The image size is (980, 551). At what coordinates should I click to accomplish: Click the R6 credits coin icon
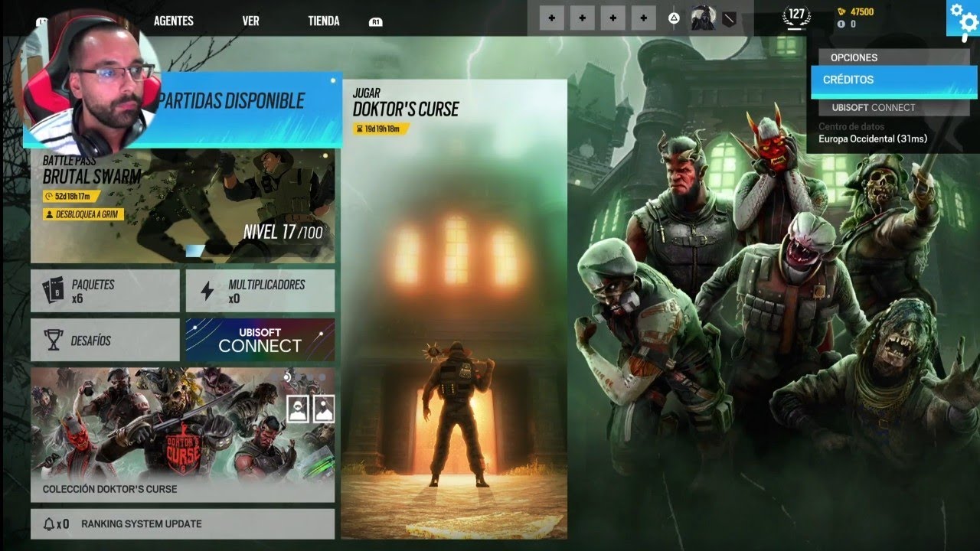click(841, 24)
